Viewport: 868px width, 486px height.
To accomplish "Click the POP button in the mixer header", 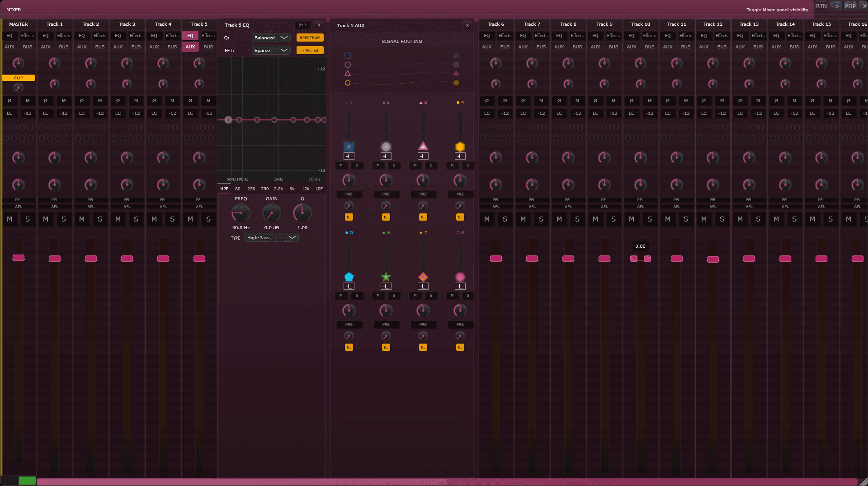I will 850,6.
